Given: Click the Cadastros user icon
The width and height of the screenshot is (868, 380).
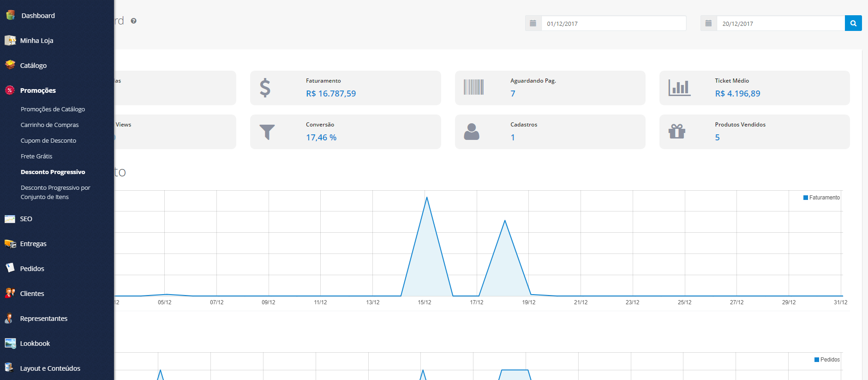Looking at the screenshot, I should [472, 132].
